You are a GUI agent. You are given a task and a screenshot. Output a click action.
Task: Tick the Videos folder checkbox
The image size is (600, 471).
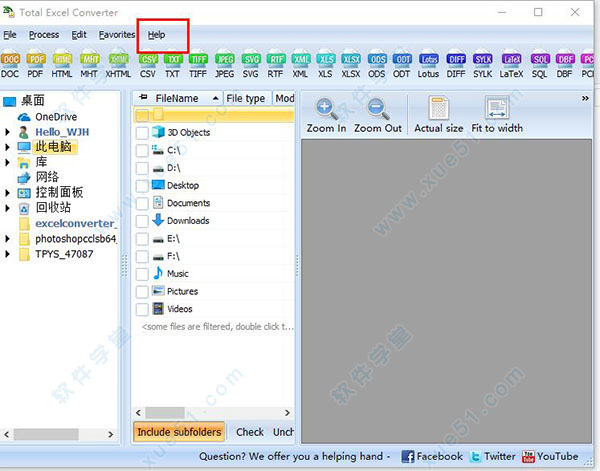point(142,309)
